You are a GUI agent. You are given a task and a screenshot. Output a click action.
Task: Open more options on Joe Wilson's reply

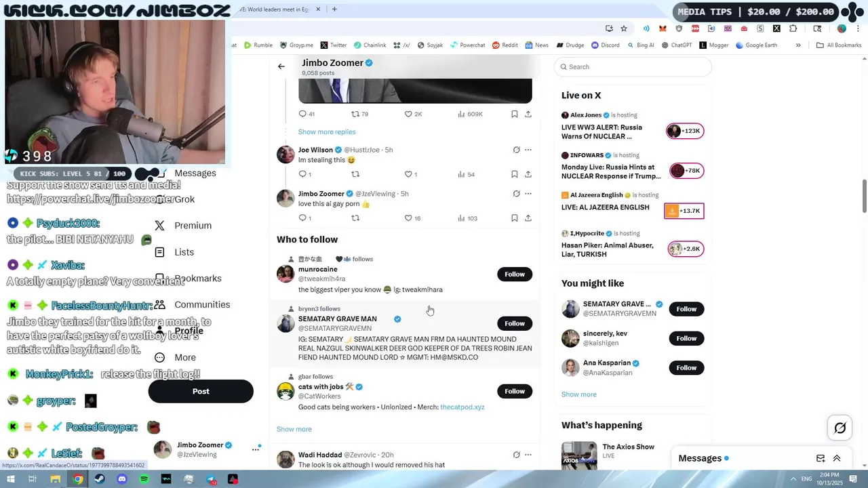click(528, 150)
